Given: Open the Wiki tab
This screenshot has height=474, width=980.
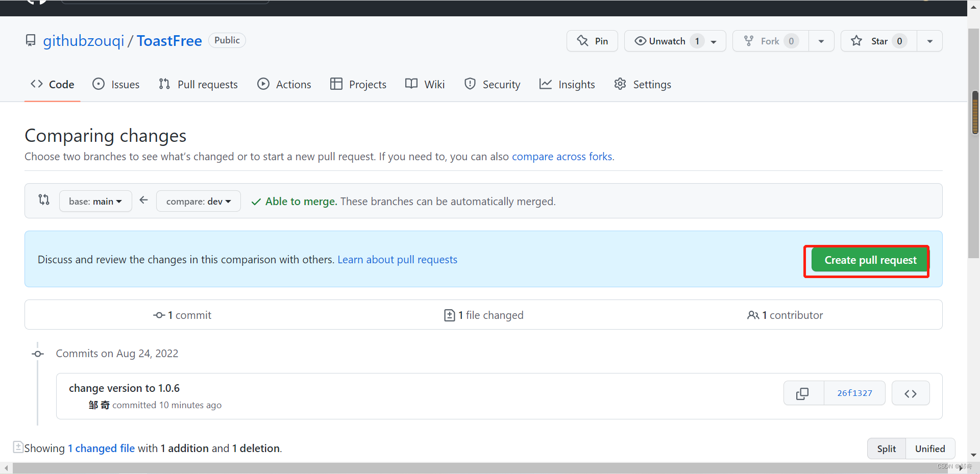Looking at the screenshot, I should pyautogui.click(x=425, y=84).
